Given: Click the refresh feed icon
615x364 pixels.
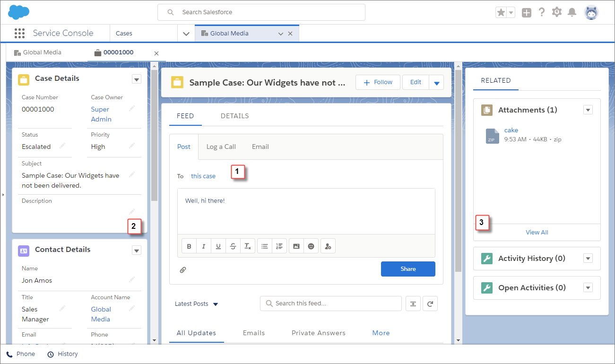Looking at the screenshot, I should tap(430, 304).
